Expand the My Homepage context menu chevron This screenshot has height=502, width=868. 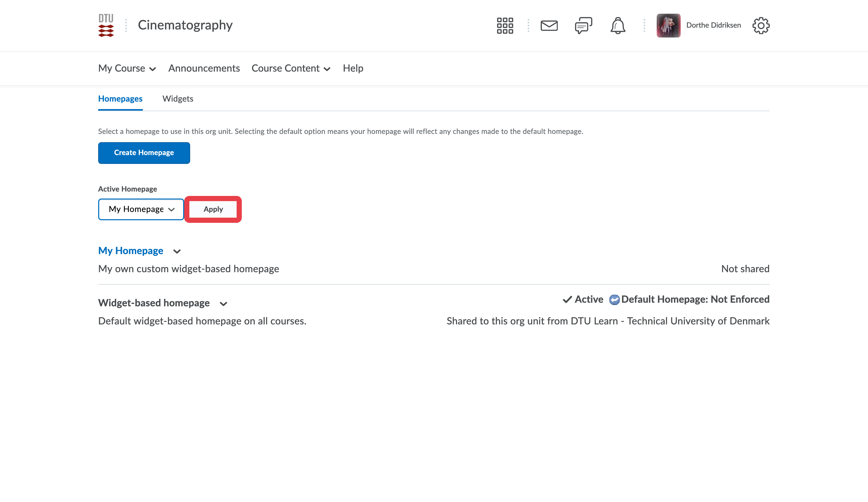(x=177, y=251)
